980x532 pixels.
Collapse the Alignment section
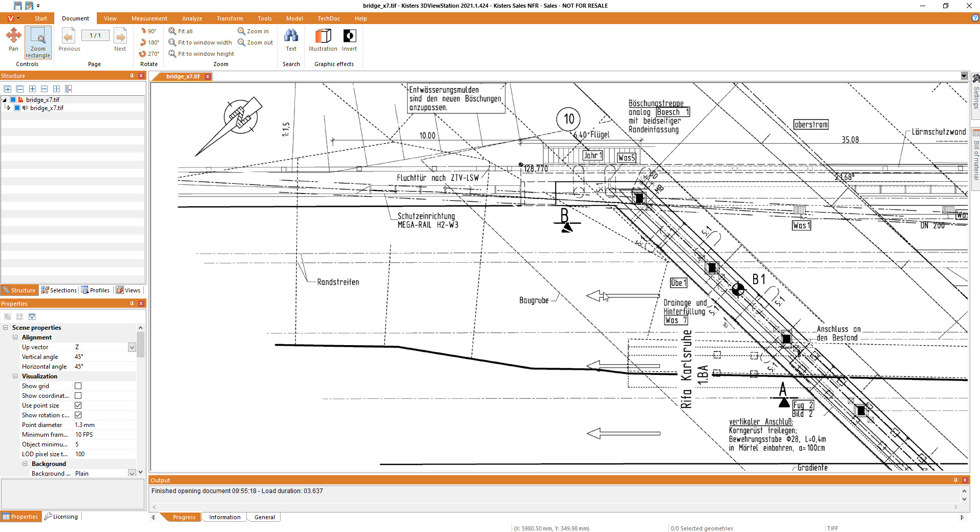(15, 337)
